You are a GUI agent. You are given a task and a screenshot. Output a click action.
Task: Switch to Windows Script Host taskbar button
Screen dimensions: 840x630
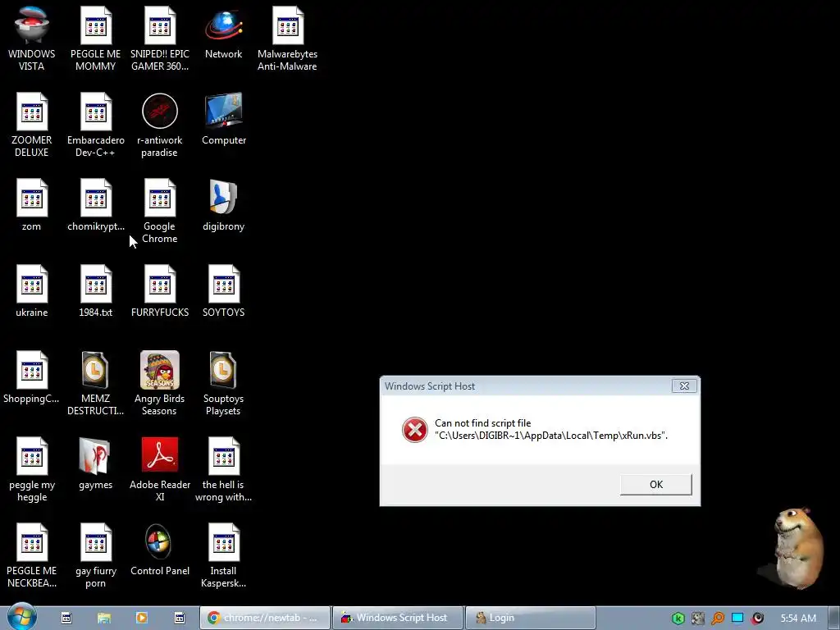[397, 618]
